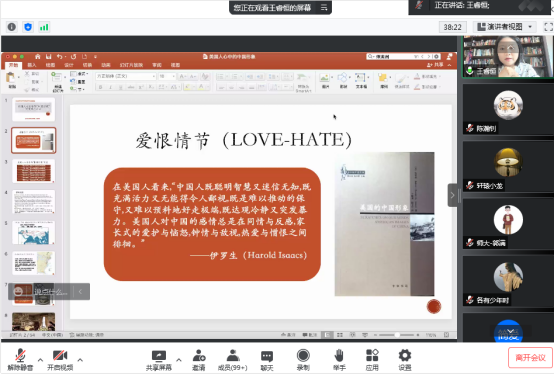Viewport: 554px width, 374px height.
Task: Click the 共享屏幕 share screen icon
Action: pyautogui.click(x=159, y=356)
